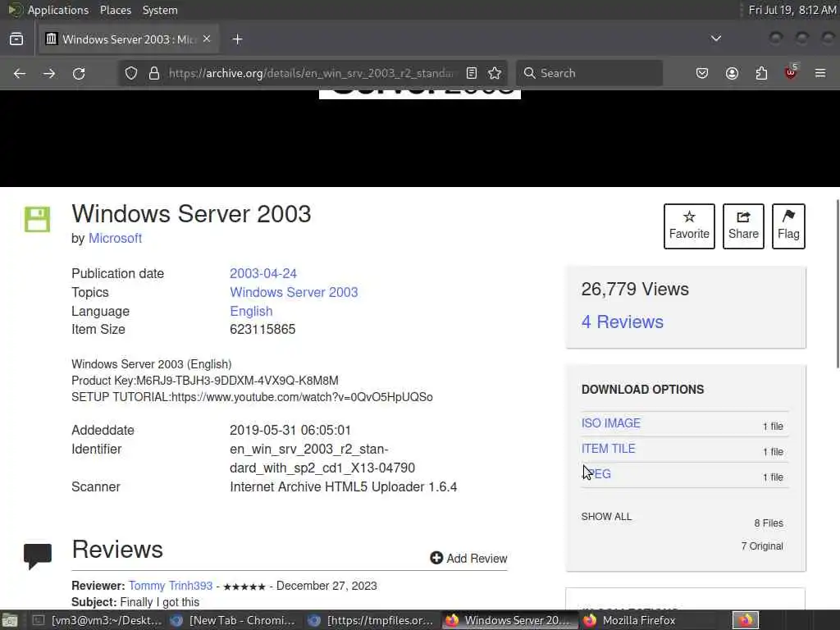Open the uBlock Origin extension icon
This screenshot has width=840, height=630.
(791, 72)
